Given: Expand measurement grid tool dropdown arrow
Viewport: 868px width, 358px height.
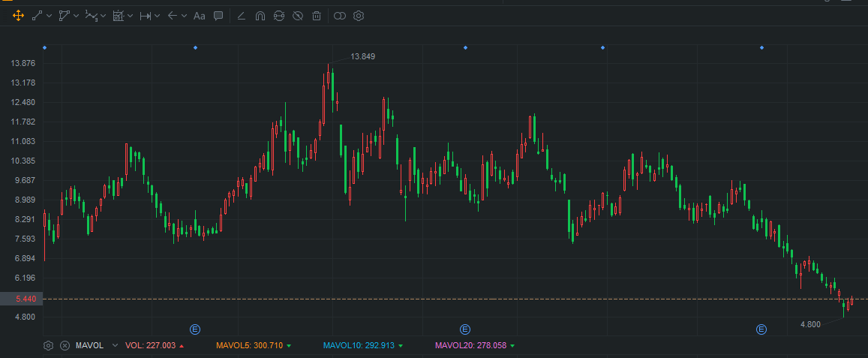Looking at the screenshot, I should pos(131,16).
